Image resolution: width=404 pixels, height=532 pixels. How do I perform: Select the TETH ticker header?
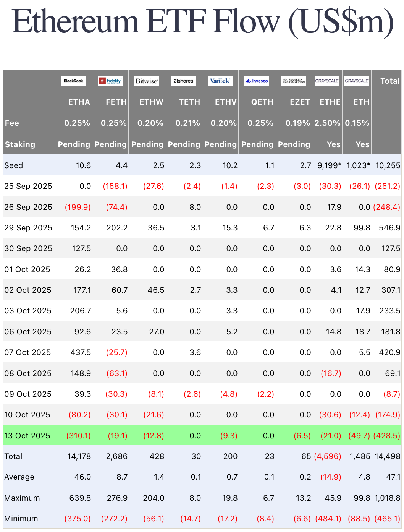pyautogui.click(x=189, y=102)
